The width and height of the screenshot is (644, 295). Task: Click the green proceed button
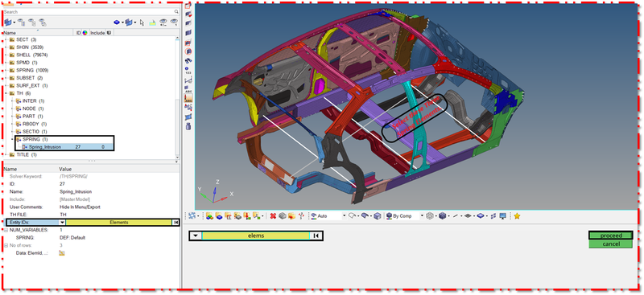pyautogui.click(x=611, y=236)
